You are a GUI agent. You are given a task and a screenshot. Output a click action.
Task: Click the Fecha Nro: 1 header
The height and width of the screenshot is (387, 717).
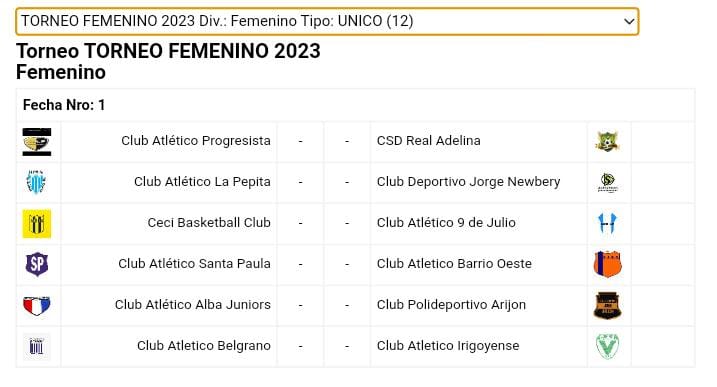[x=64, y=105]
